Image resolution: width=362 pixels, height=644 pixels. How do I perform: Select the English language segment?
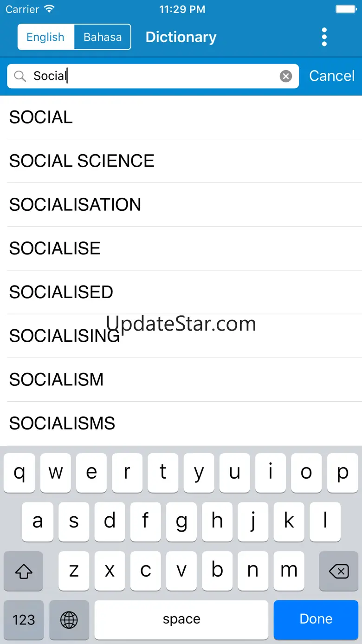tap(45, 37)
